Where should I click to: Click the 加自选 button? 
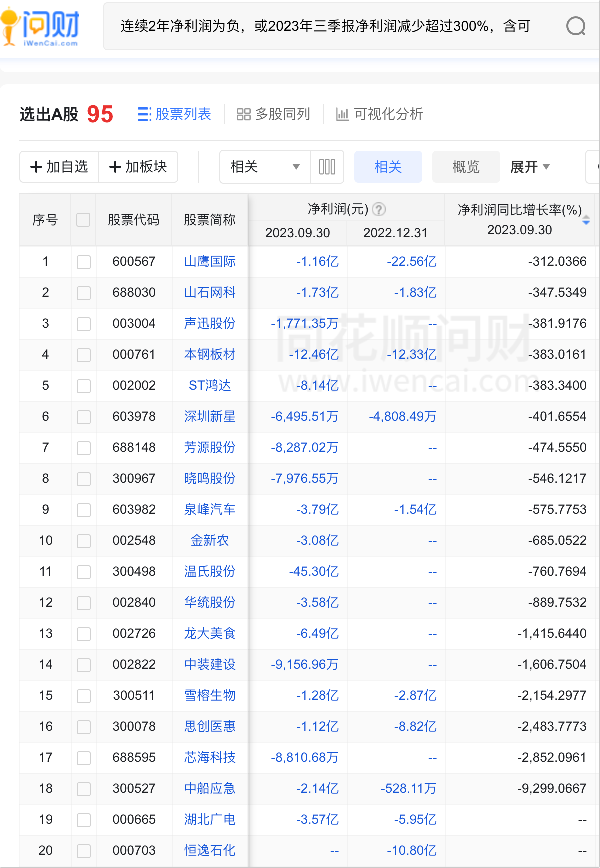(59, 167)
